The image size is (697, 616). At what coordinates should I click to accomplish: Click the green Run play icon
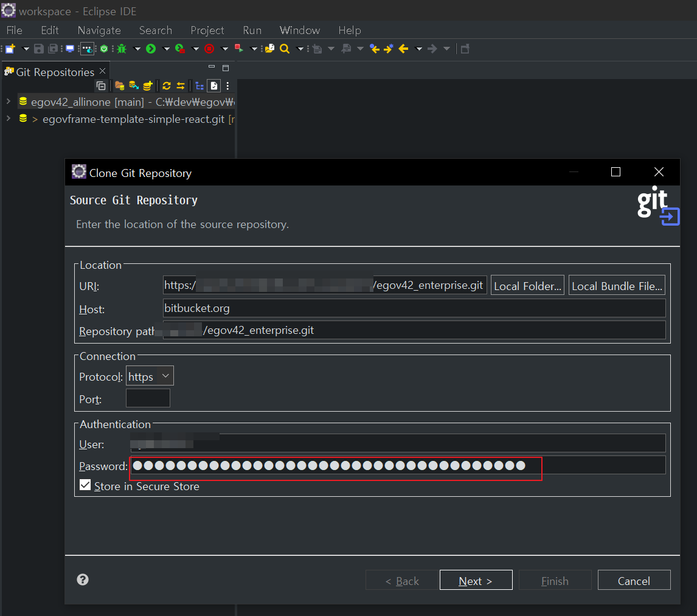(x=151, y=49)
